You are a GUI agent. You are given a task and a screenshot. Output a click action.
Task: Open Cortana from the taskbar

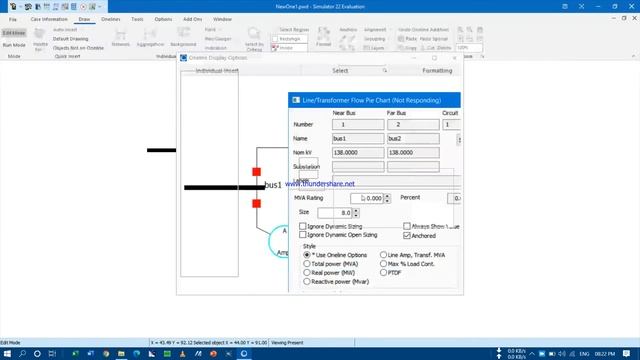(37, 353)
